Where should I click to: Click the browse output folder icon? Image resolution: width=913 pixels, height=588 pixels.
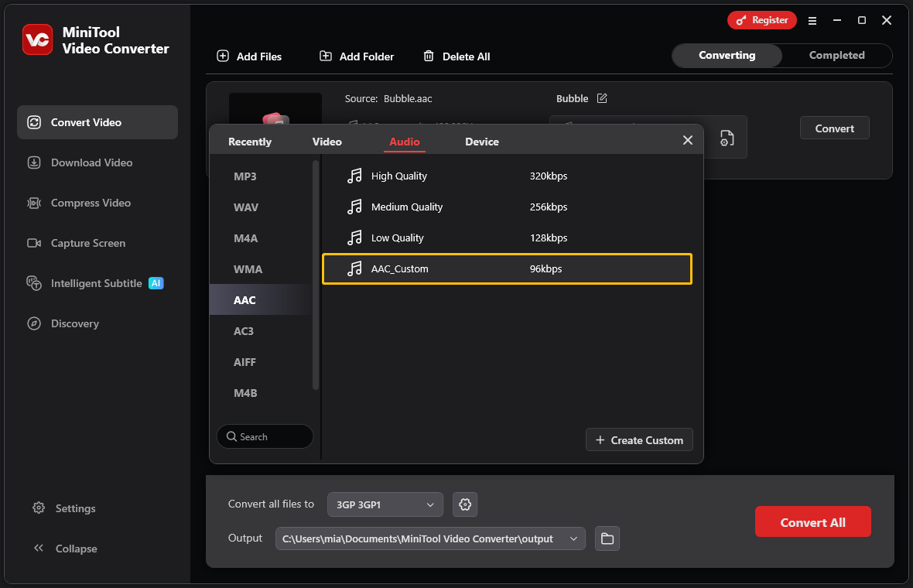[x=607, y=538]
